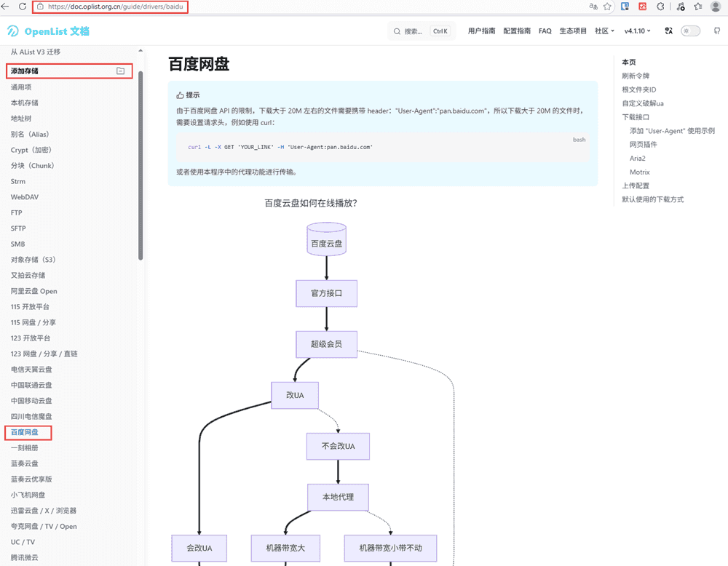Jump to 刷新令牌 in page outline
Image resolution: width=728 pixels, height=566 pixels.
pyautogui.click(x=636, y=76)
